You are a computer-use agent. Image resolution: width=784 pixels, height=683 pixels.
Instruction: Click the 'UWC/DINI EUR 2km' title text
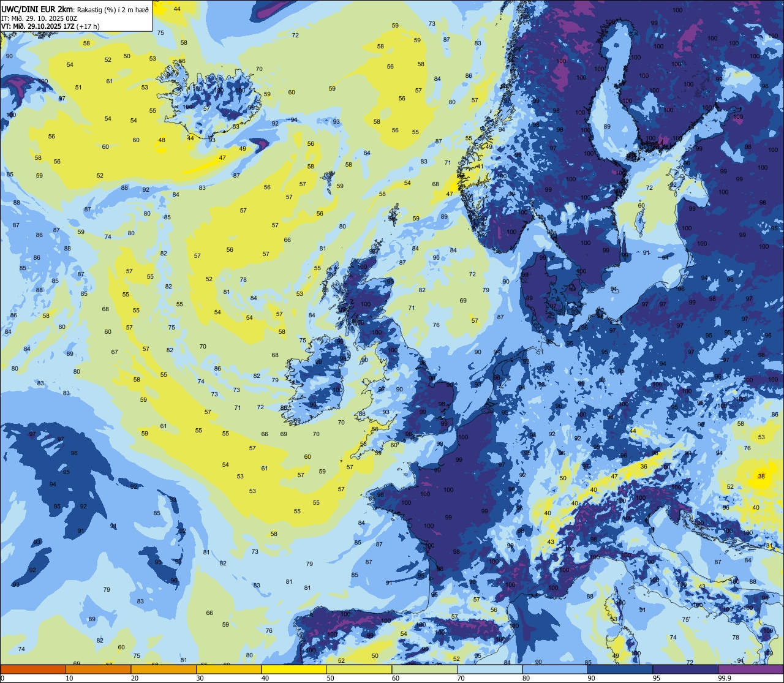pos(38,9)
